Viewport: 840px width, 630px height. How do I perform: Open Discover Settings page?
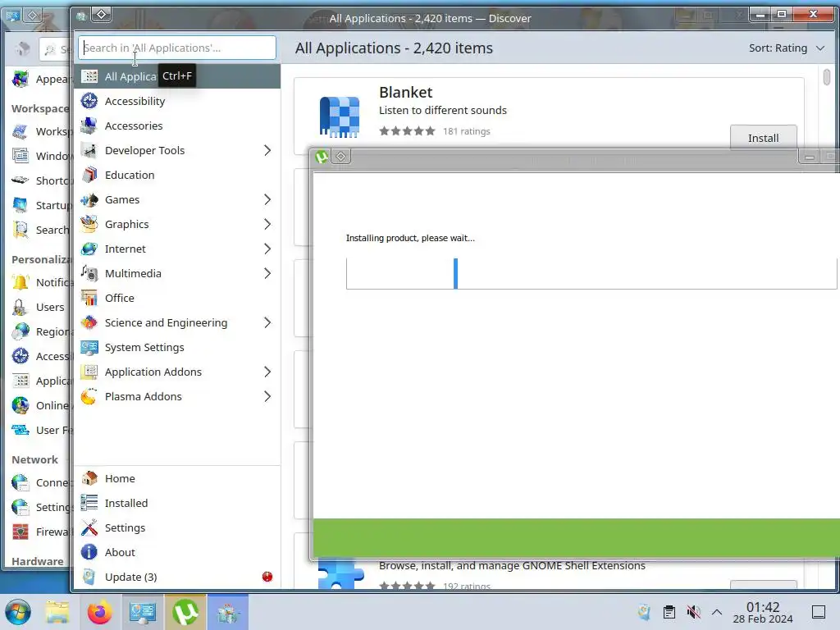tap(177, 528)
